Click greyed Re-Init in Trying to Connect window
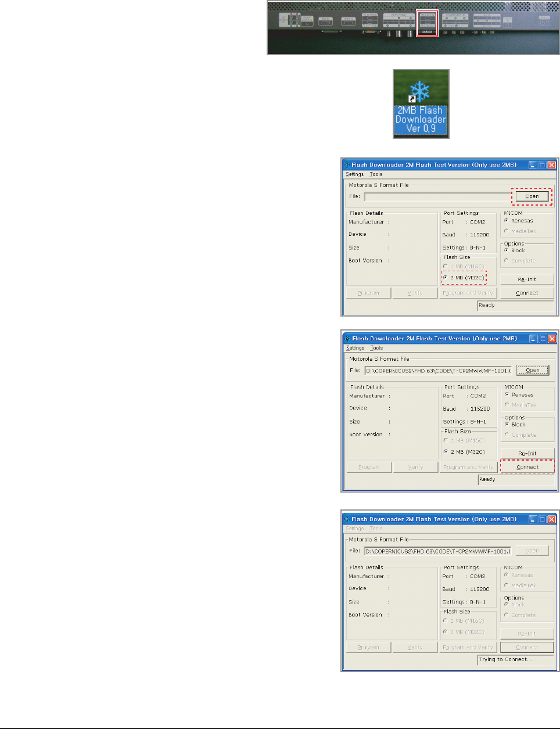 click(527, 634)
